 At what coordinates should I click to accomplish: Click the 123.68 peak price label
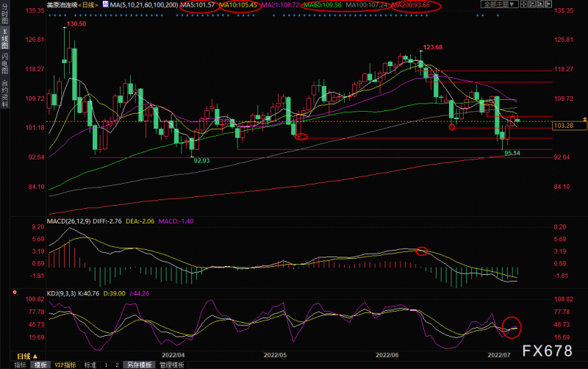pos(433,47)
